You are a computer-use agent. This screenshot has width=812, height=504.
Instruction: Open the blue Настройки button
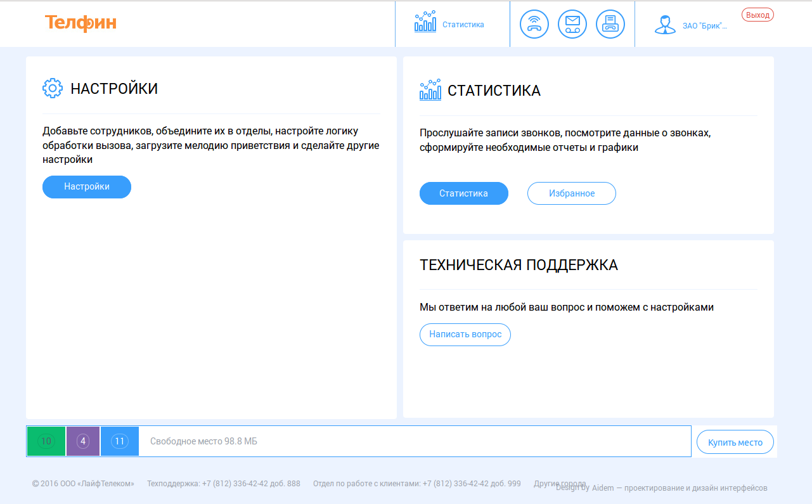[87, 187]
